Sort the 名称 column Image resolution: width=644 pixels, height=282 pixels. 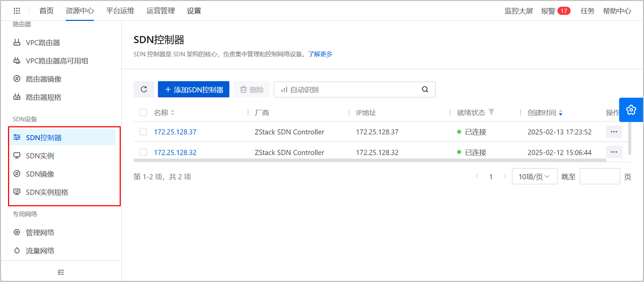click(172, 113)
